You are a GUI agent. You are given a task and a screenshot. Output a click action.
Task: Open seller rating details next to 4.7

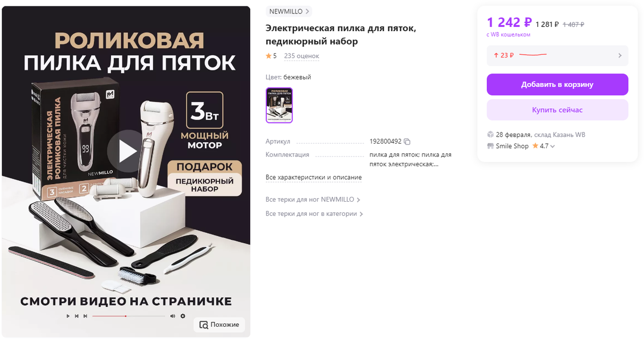(552, 146)
